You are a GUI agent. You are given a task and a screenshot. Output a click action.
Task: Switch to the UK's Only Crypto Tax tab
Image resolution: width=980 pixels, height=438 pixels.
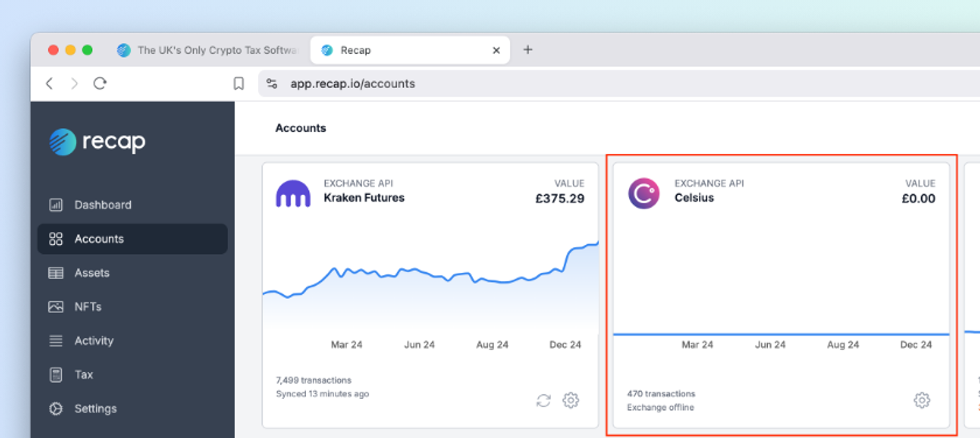pos(209,50)
